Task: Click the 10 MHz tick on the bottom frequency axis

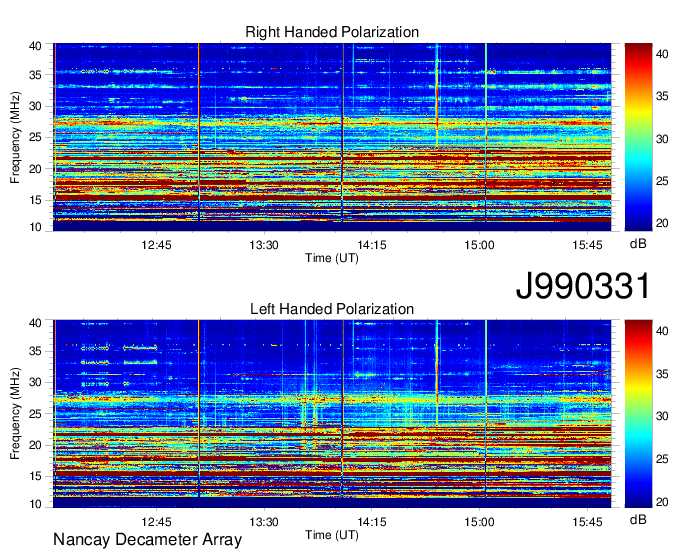Action: 35,504
